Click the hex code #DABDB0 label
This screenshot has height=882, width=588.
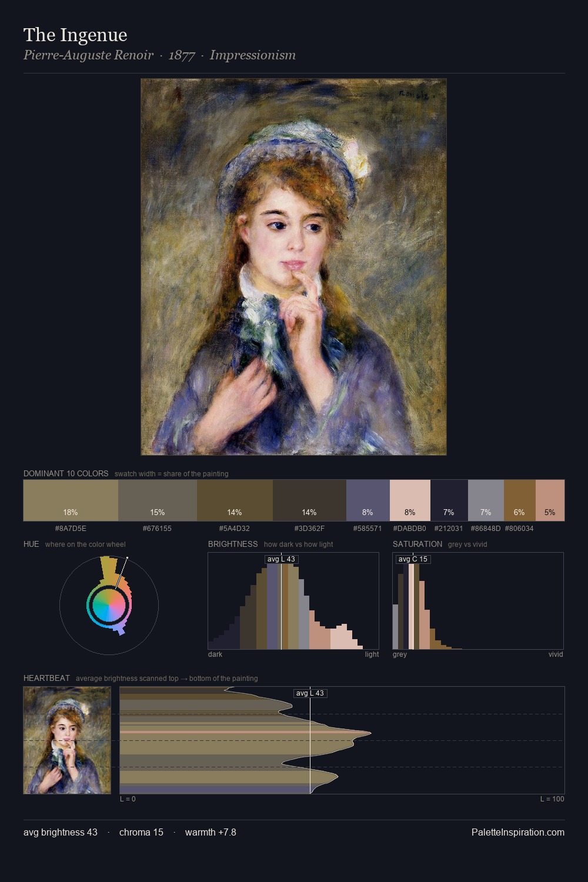coord(410,529)
